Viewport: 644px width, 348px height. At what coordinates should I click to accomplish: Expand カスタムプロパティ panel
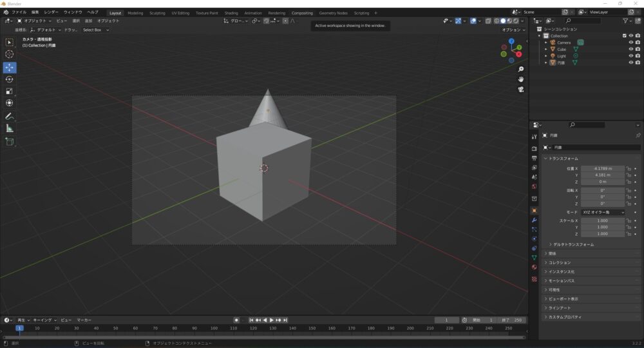click(x=591, y=317)
